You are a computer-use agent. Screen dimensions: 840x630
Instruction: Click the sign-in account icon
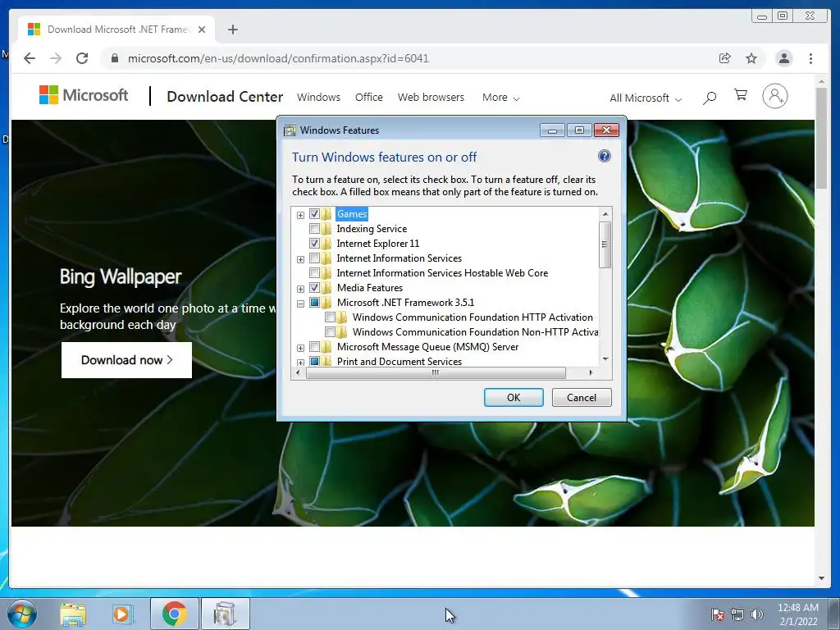click(x=774, y=96)
